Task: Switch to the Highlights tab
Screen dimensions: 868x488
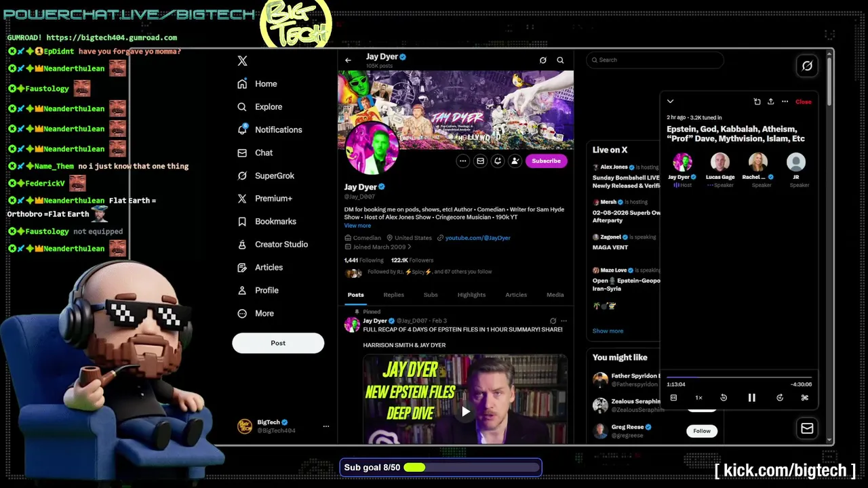Action: (x=471, y=295)
